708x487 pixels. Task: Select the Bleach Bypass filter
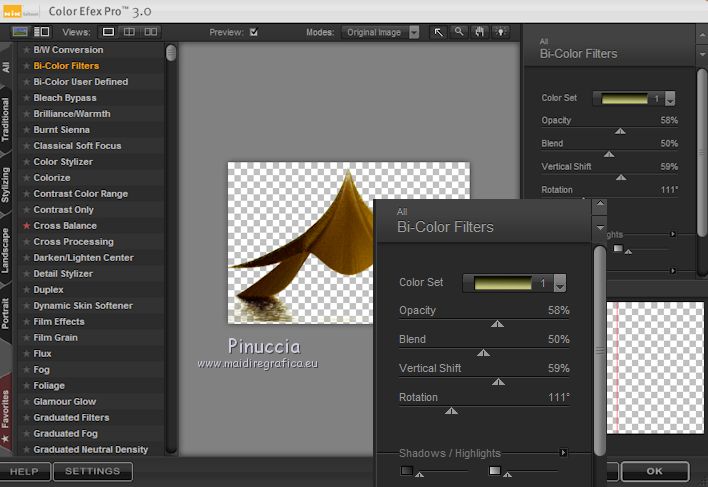coord(65,98)
